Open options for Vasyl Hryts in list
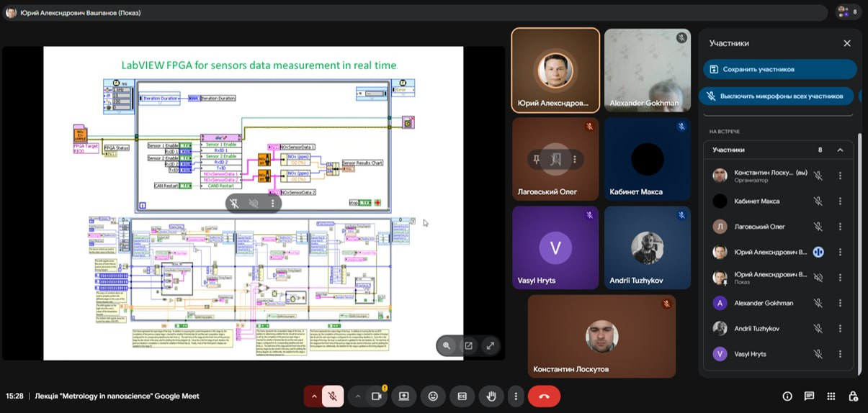This screenshot has width=868, height=413. (x=840, y=354)
